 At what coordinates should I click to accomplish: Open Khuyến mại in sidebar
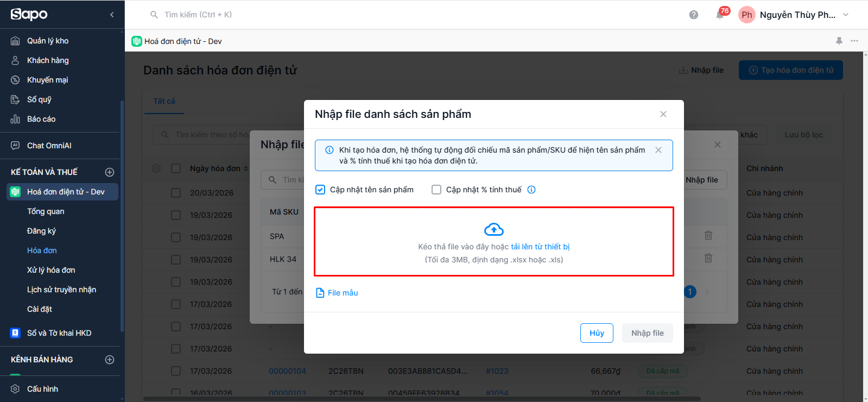pyautogui.click(x=47, y=80)
